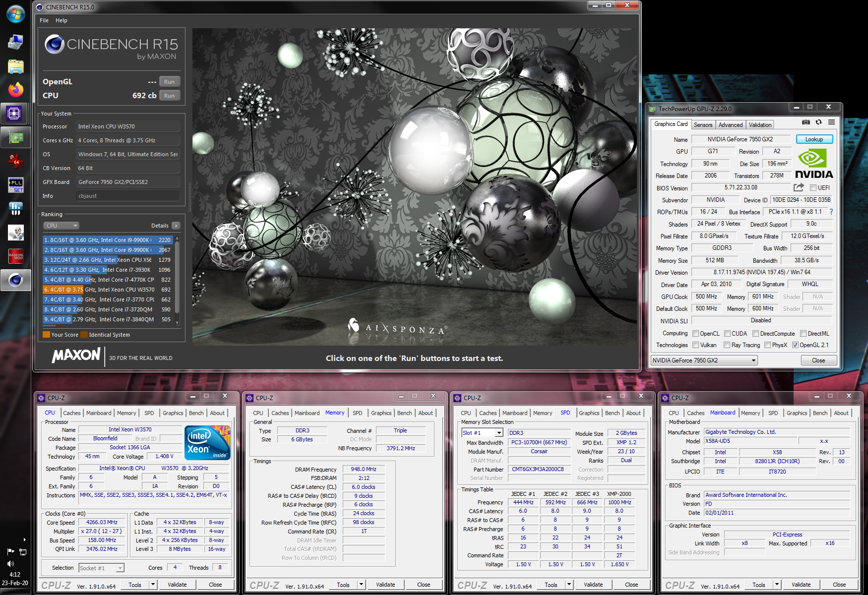Open the PLL SET taskbar icon
This screenshot has width=868, height=595.
pos(15,185)
